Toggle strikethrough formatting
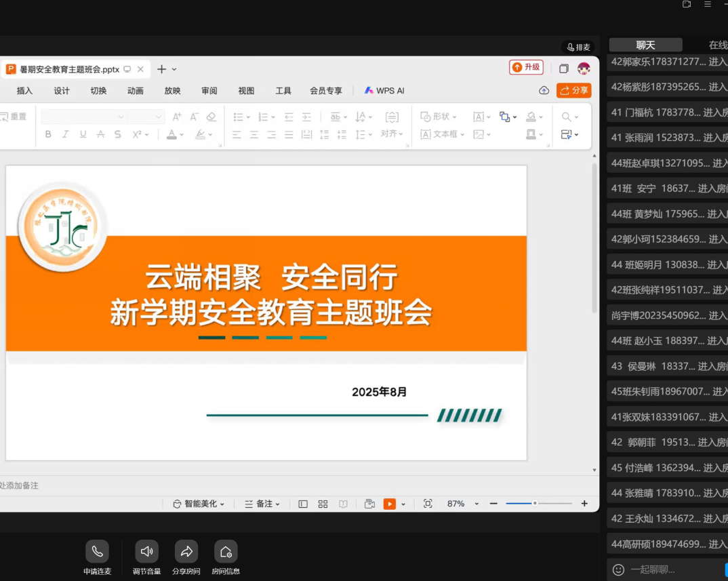 click(101, 134)
